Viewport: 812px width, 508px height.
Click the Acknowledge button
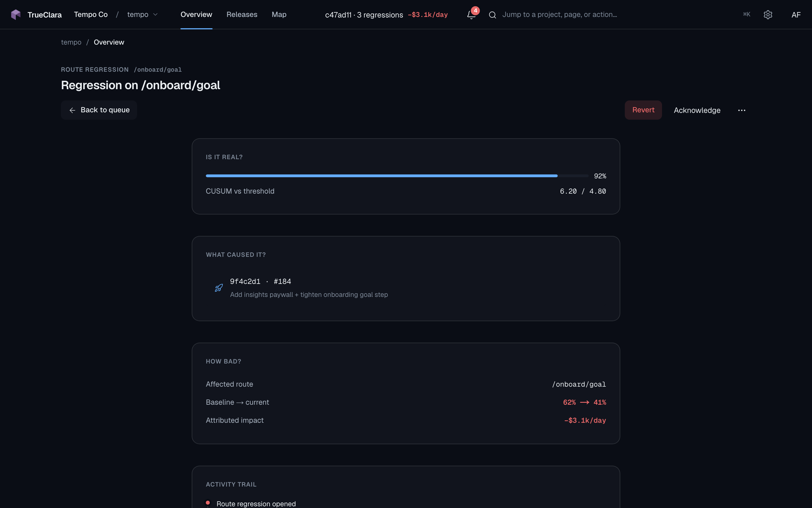697,110
